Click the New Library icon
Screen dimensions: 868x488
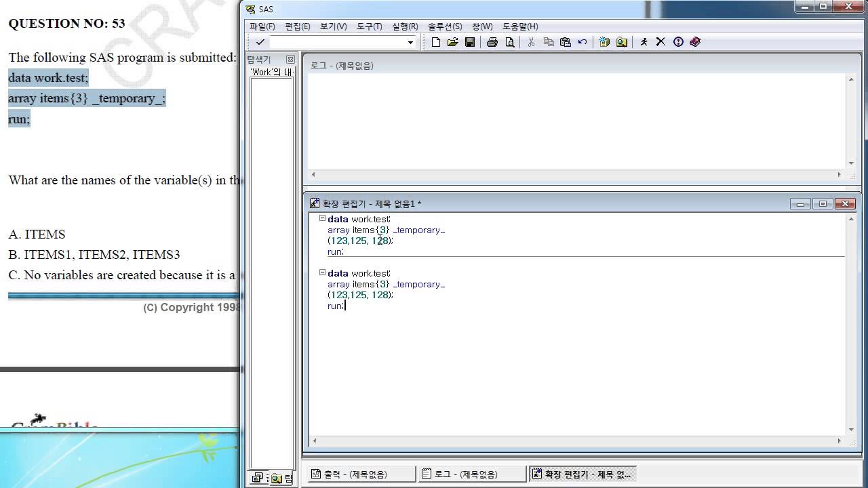point(604,42)
